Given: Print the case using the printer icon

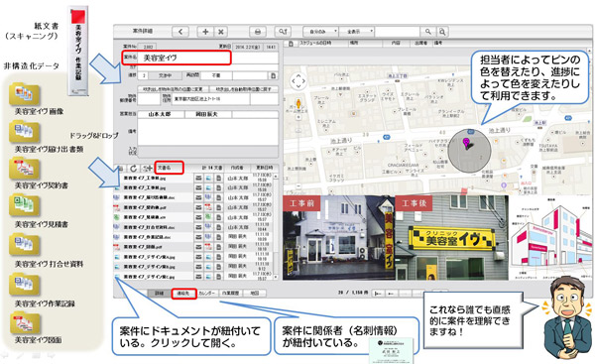Looking at the screenshot, I should 258,32.
